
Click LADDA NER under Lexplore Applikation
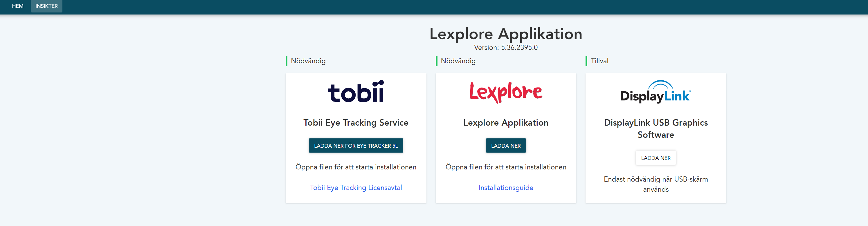[x=506, y=146]
